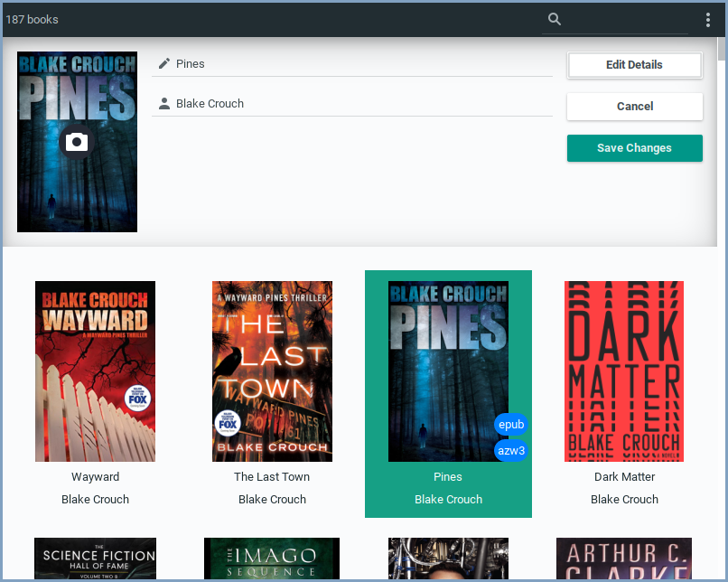Click Pines title under highlighted cover
Viewport: 728px width, 582px height.
(448, 476)
